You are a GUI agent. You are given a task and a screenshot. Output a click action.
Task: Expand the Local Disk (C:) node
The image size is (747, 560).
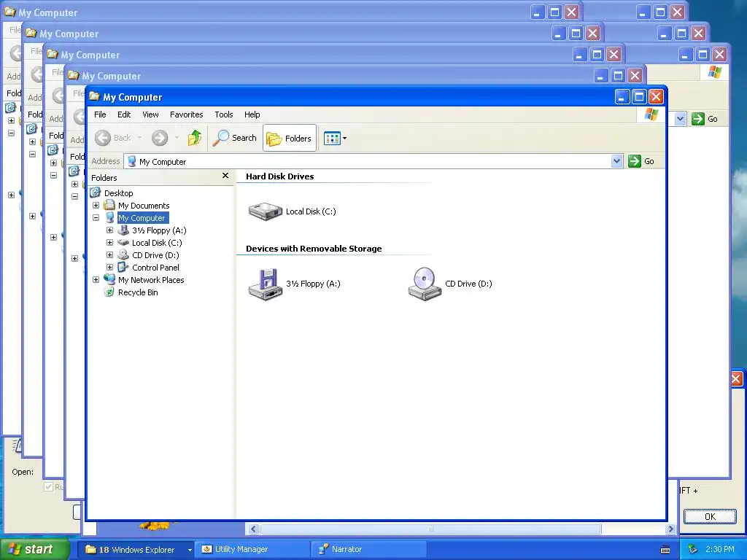(109, 242)
